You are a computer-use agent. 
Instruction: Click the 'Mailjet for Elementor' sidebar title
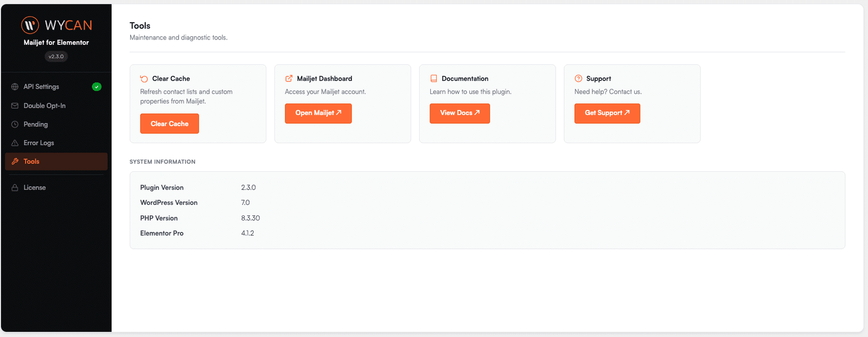point(56,42)
